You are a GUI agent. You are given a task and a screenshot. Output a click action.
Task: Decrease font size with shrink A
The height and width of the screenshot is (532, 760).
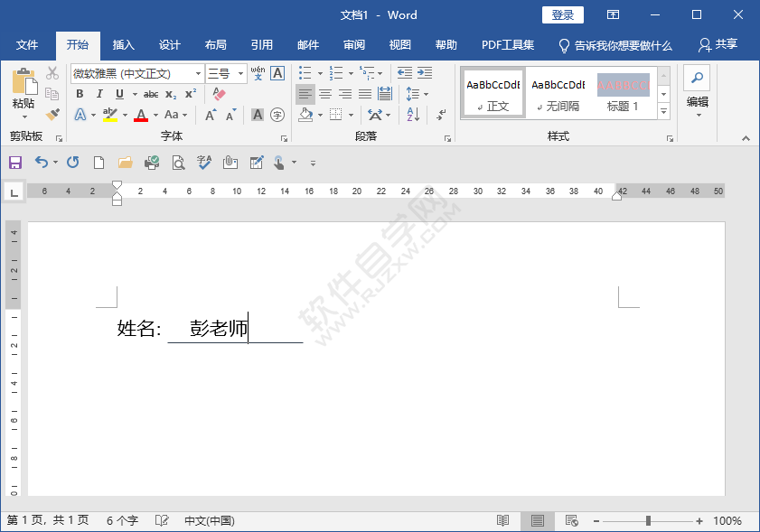tap(230, 115)
